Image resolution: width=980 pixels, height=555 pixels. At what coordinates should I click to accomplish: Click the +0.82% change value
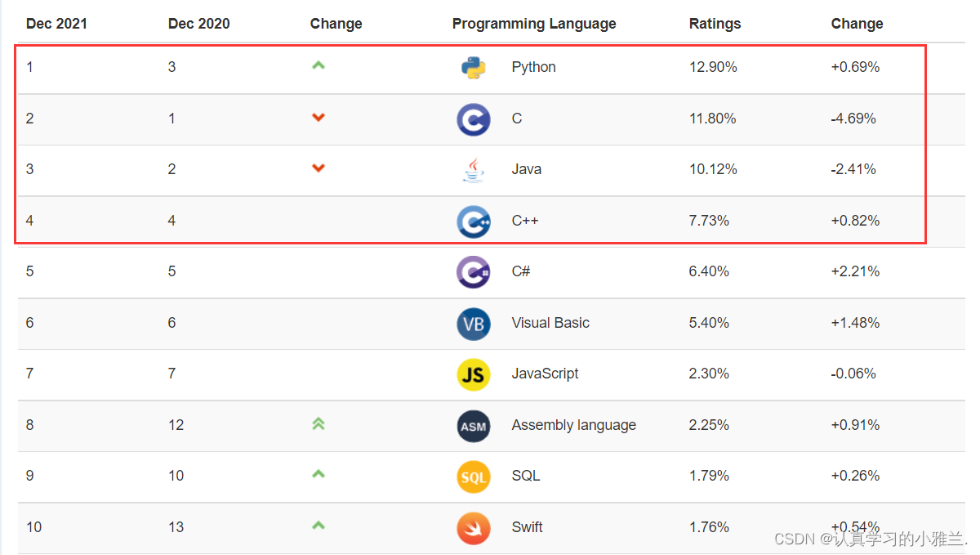click(x=855, y=221)
